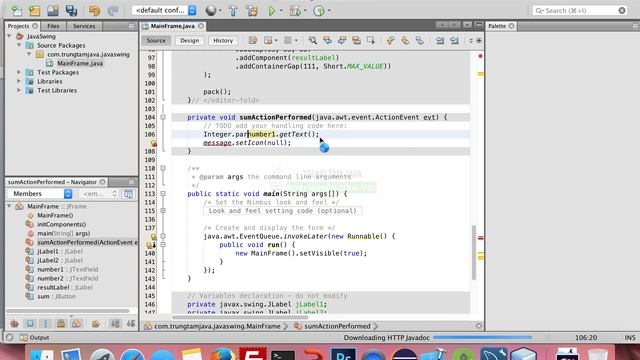
Task: Previous Bookmark editor icon
Action: pos(390,40)
